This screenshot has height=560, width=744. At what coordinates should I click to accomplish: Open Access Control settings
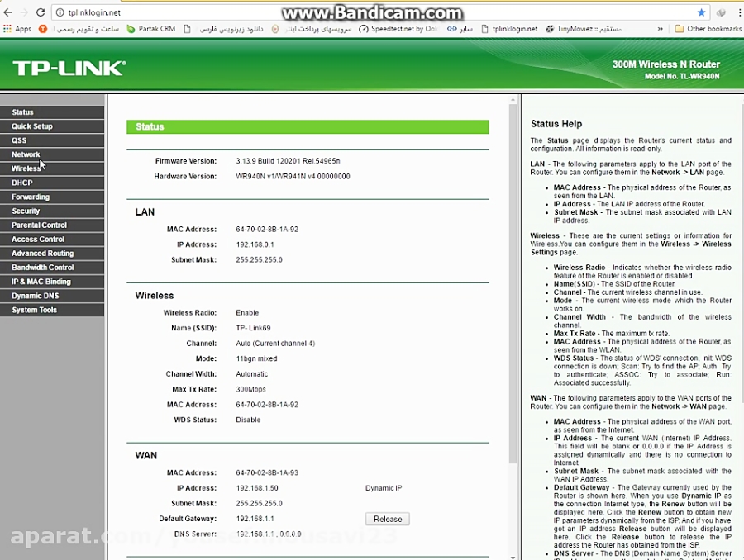pos(52,240)
